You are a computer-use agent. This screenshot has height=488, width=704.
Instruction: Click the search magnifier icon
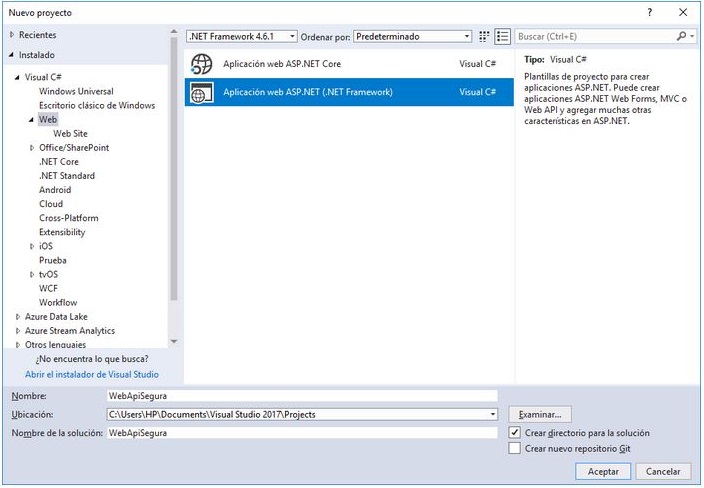point(682,36)
